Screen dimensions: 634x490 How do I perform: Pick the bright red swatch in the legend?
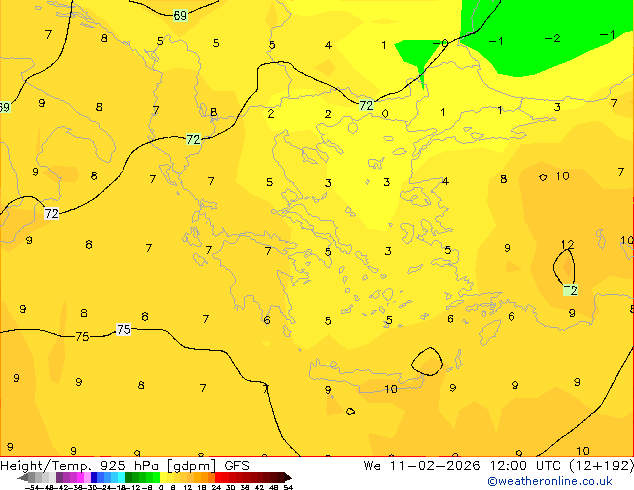[218, 477]
